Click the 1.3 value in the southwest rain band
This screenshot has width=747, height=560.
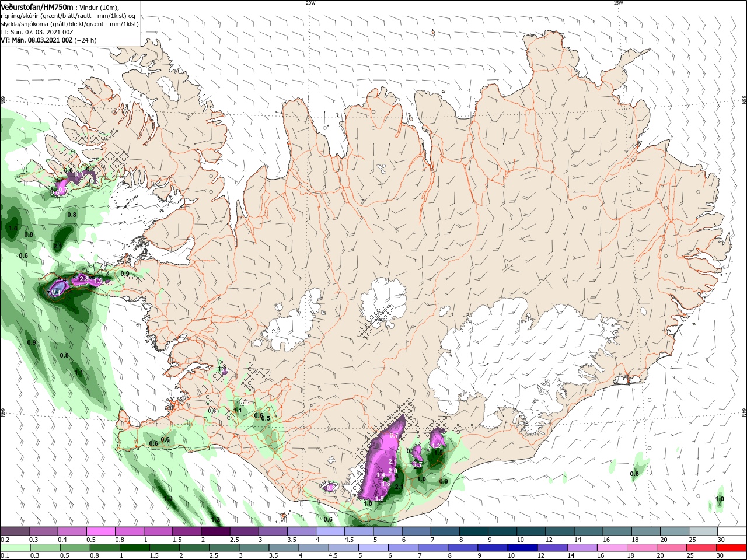pos(168,498)
